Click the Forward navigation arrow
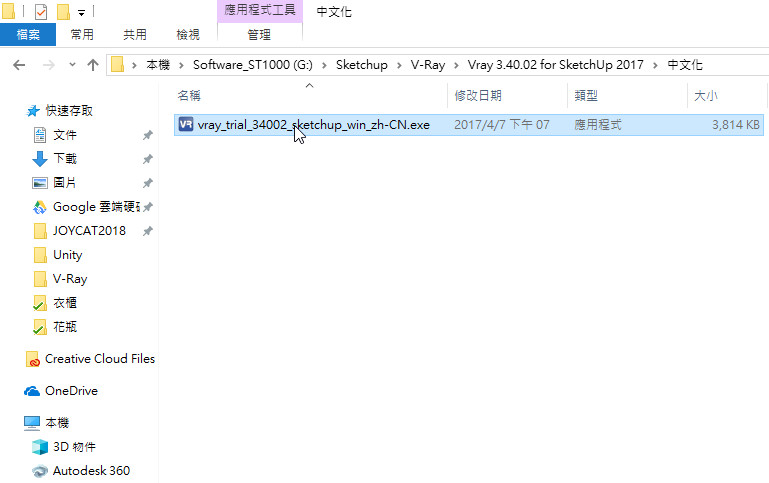Screen dimensions: 769x483 49,65
